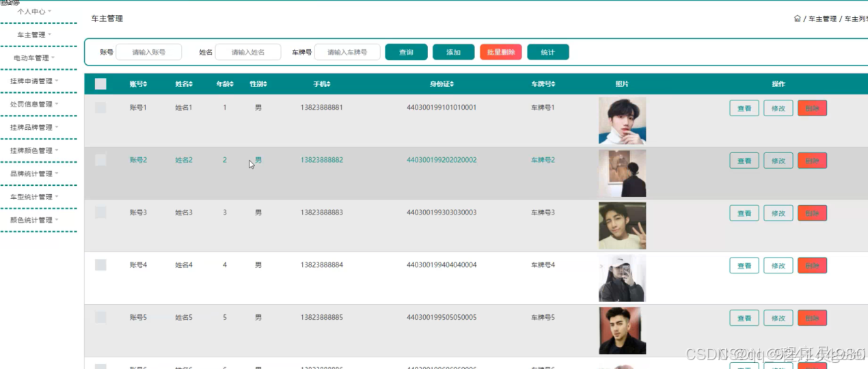Viewport: 868px width, 369px height.
Task: Sort table by the 性别 column arrows
Action: 265,84
